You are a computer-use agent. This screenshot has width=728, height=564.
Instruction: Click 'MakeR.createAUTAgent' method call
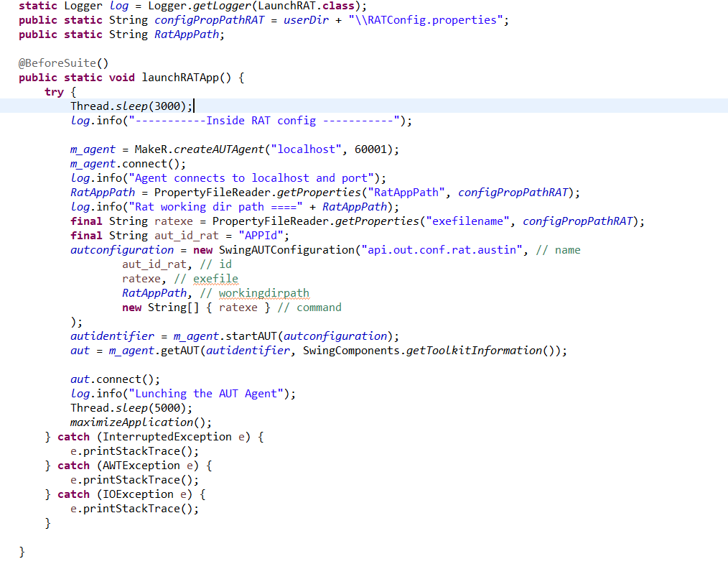[x=199, y=149]
